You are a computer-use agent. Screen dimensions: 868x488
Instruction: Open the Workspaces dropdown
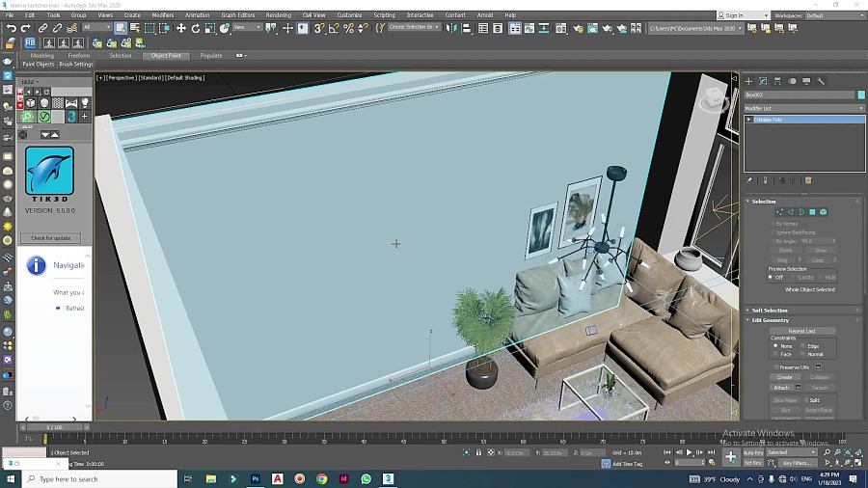pos(831,15)
